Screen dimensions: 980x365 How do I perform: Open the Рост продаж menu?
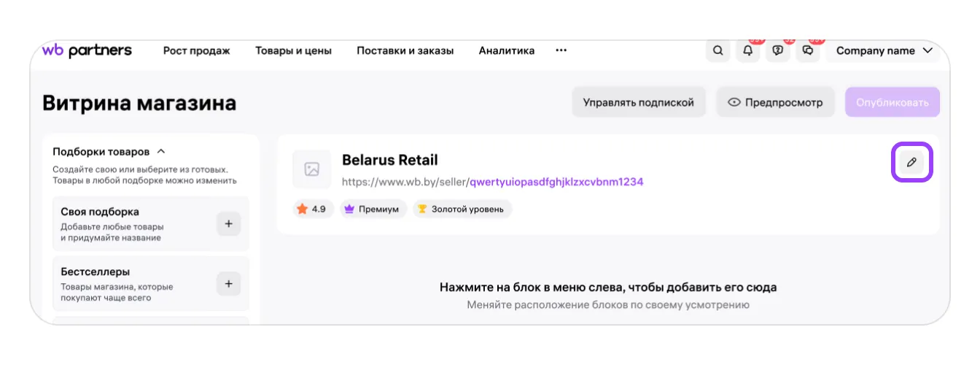pyautogui.click(x=196, y=51)
